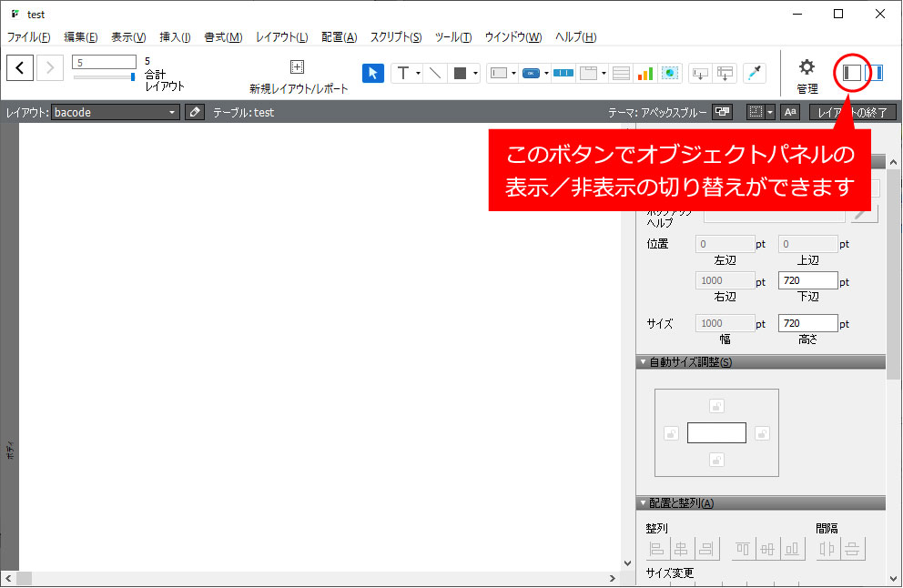This screenshot has height=588, width=903.
Task: Click the レイアウトの終了 button
Action: [x=853, y=112]
